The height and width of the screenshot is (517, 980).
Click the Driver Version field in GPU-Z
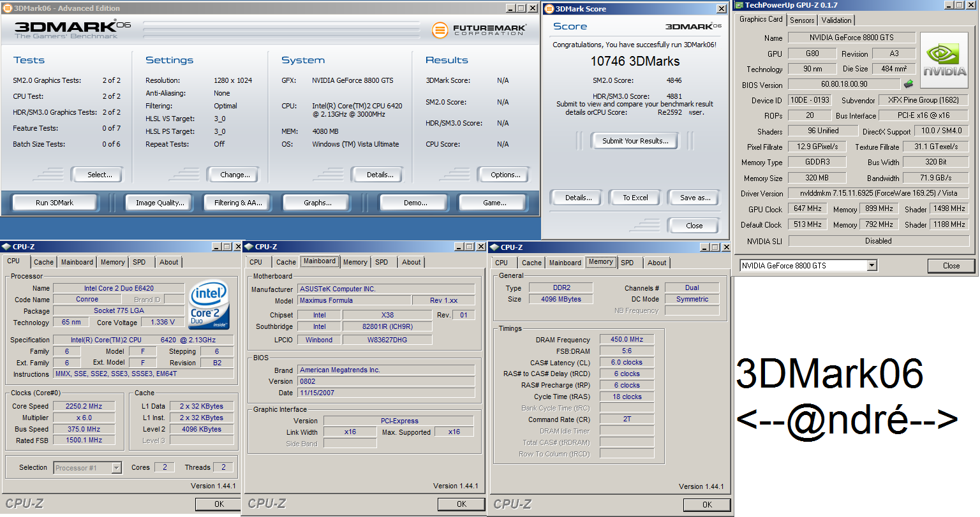[x=879, y=193]
